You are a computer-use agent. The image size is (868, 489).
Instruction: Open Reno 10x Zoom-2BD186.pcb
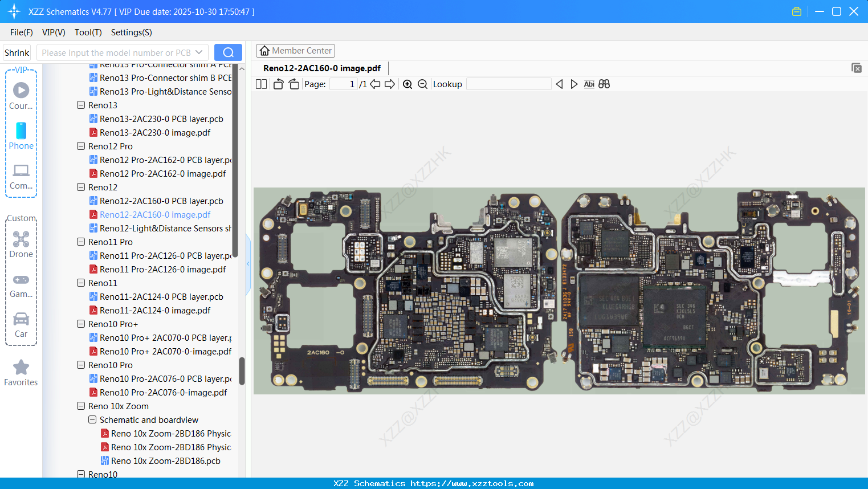pyautogui.click(x=165, y=461)
